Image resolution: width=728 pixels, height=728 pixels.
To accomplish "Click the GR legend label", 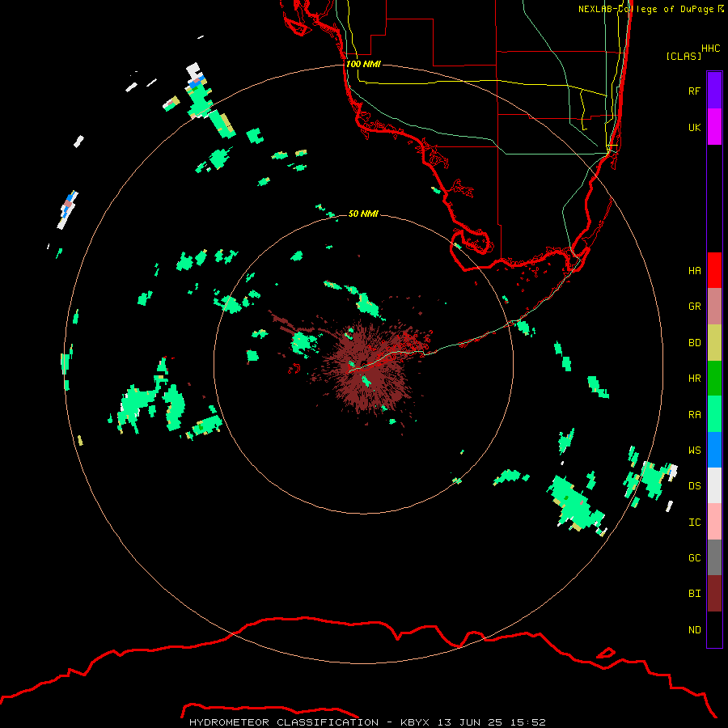I will point(694,307).
